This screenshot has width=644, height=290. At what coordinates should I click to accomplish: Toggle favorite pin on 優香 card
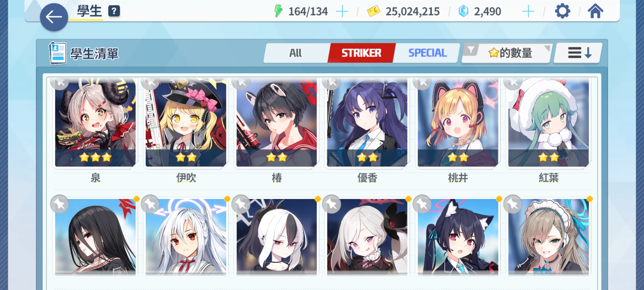click(x=331, y=83)
